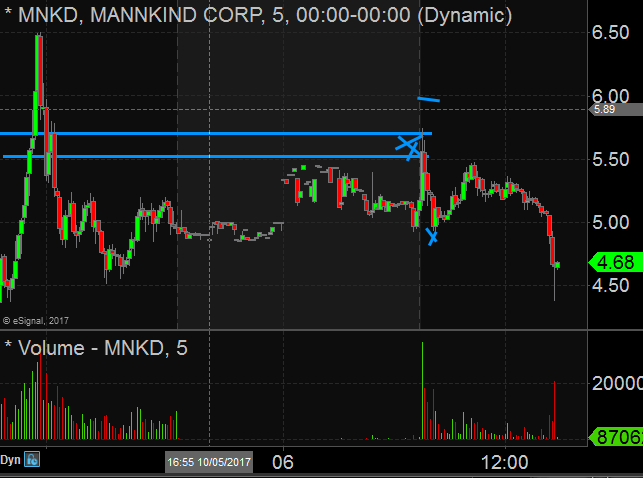Click the 6.00 price axis label
This screenshot has height=478, width=643.
click(610, 96)
